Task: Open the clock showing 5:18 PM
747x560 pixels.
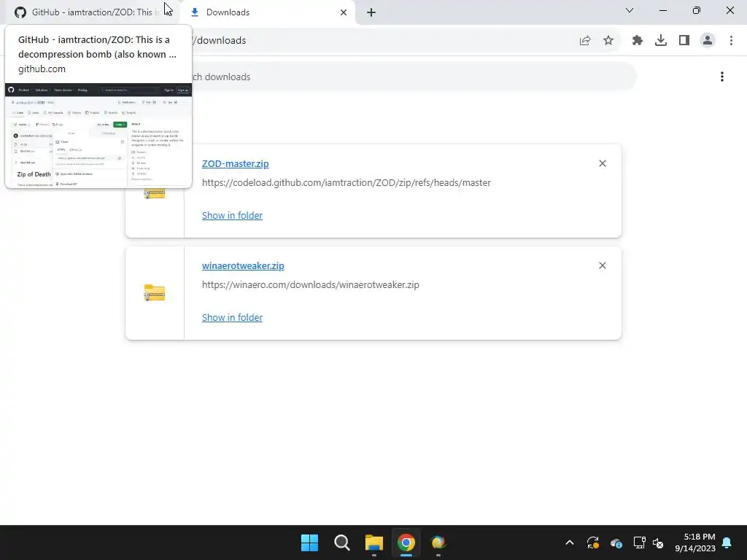Action: coord(695,542)
